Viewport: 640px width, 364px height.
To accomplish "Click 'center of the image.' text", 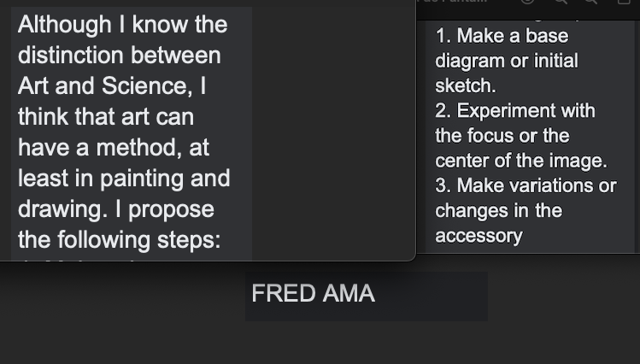I will pos(521,161).
